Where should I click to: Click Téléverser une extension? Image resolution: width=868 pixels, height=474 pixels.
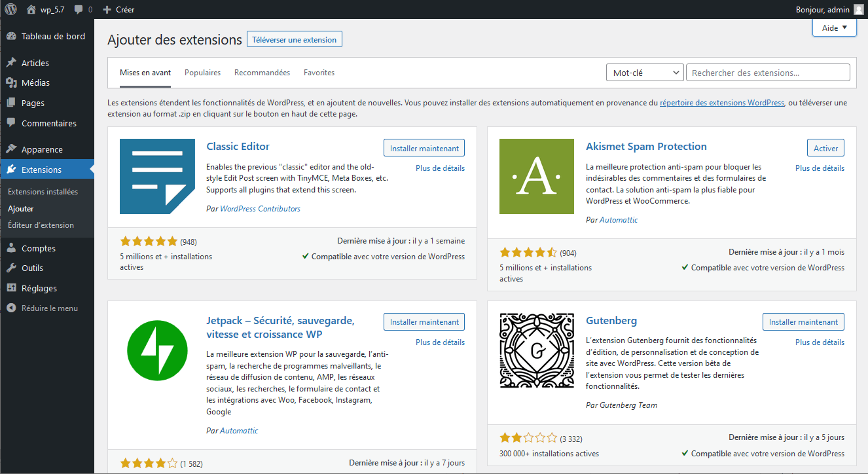coord(294,39)
